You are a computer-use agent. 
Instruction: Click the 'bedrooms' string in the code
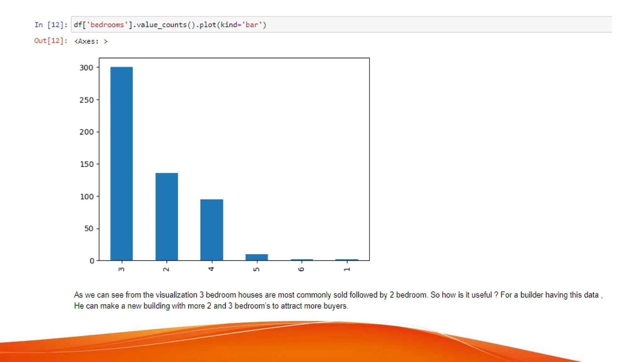point(107,25)
